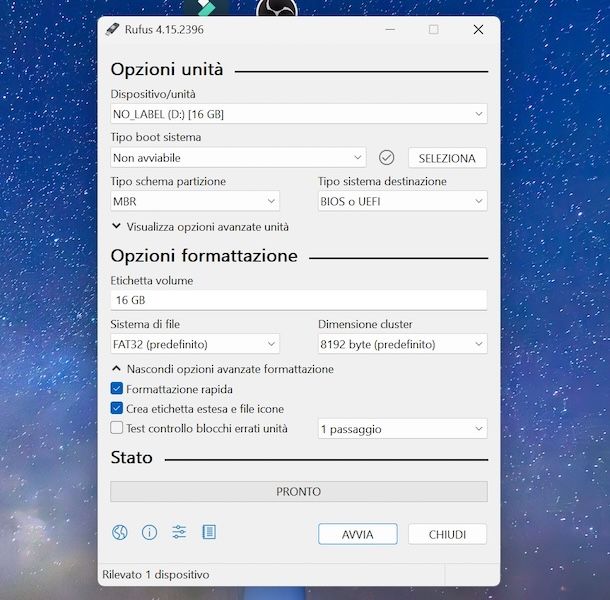
Task: Open the language selection globe icon
Action: [x=120, y=532]
